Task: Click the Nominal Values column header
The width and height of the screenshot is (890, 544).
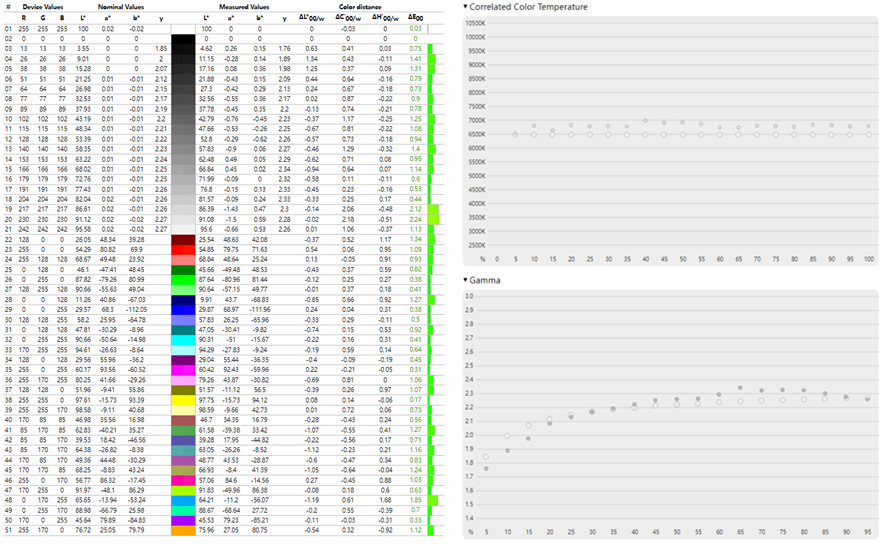Action: (x=120, y=7)
